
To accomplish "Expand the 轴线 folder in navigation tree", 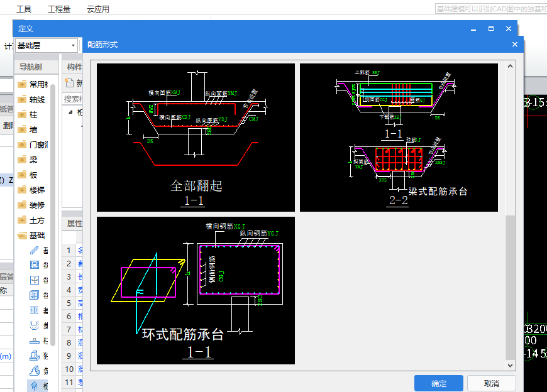I will pyautogui.click(x=22, y=100).
